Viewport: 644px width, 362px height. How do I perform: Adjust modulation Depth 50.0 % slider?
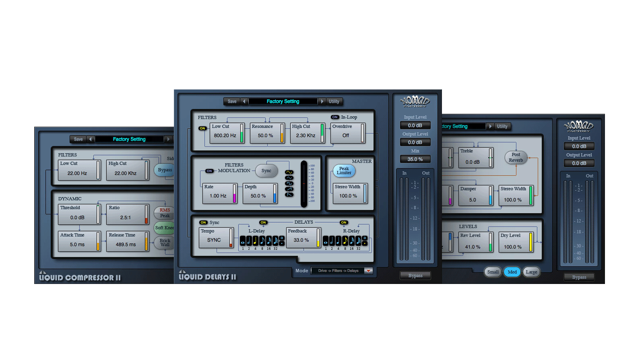click(x=275, y=193)
